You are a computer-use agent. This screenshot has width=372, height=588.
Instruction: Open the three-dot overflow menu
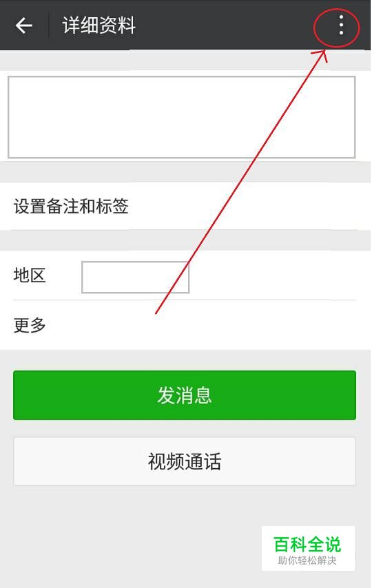click(341, 25)
